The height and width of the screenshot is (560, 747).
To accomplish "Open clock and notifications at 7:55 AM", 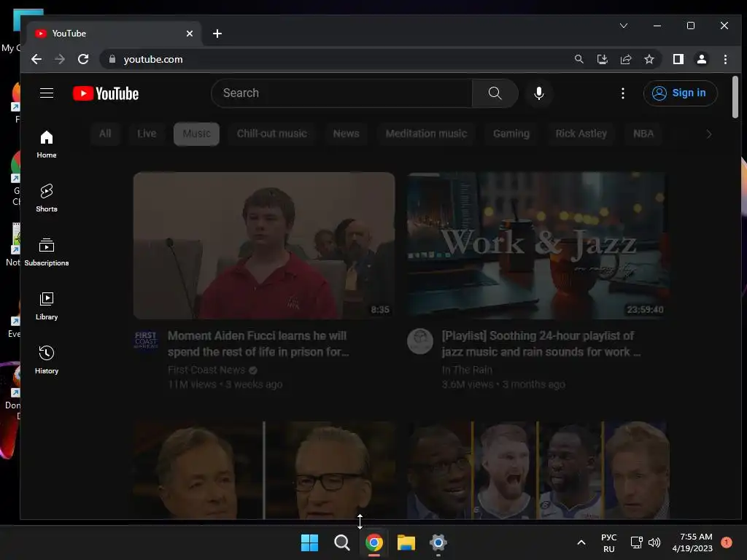I will tap(692, 542).
